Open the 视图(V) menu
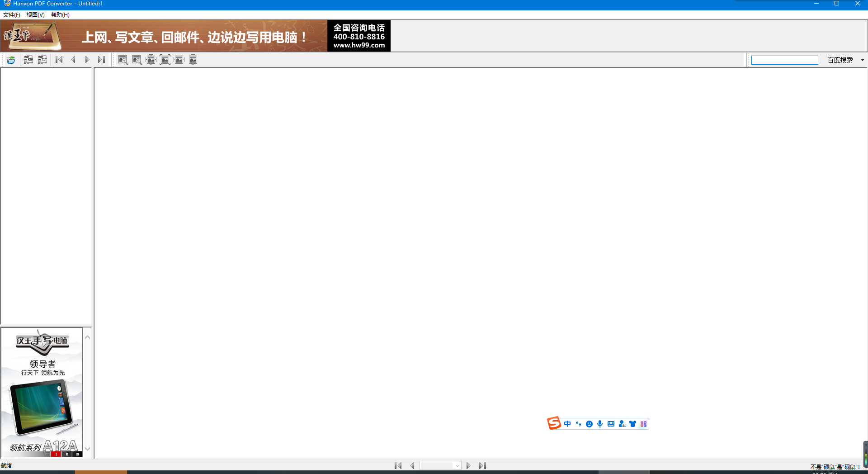The width and height of the screenshot is (868, 474). coord(35,15)
